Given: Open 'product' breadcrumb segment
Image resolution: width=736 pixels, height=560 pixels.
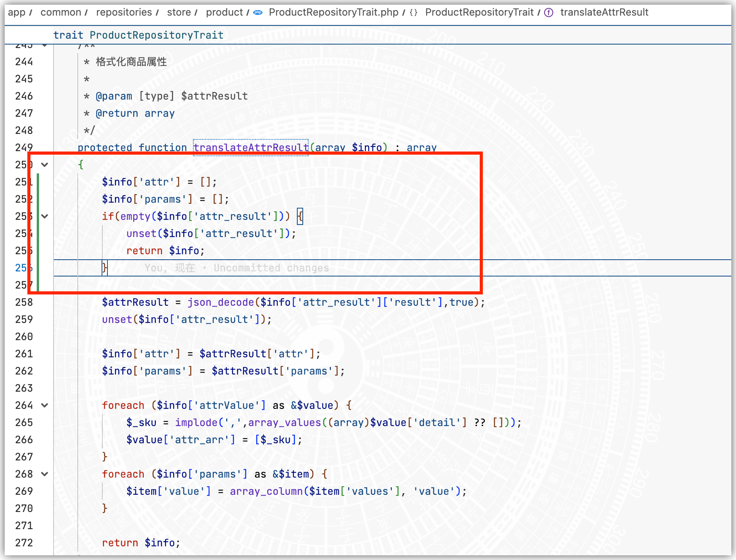Looking at the screenshot, I should 224,12.
